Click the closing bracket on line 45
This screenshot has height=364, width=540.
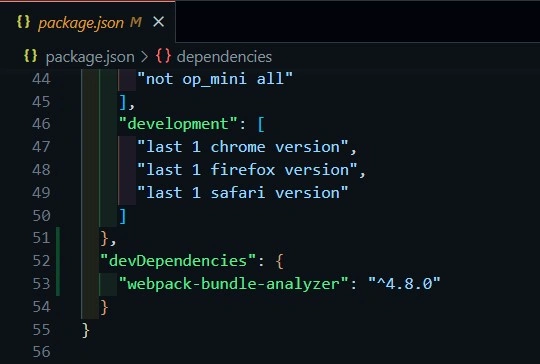(x=123, y=102)
